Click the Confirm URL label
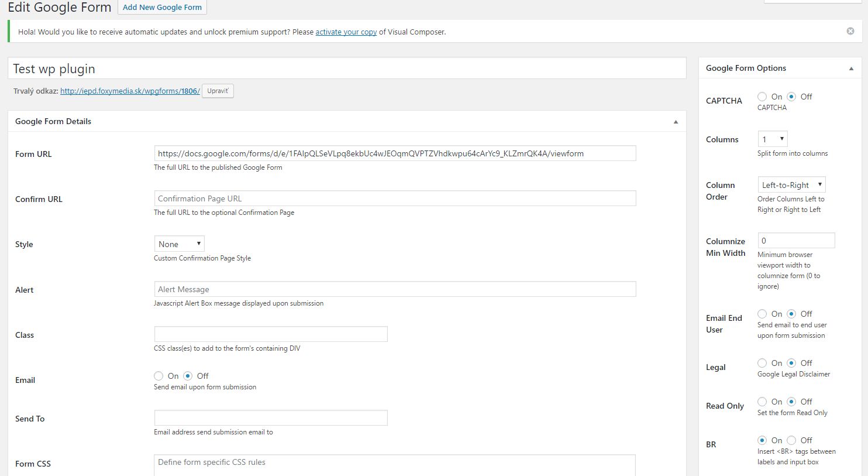 tap(39, 199)
